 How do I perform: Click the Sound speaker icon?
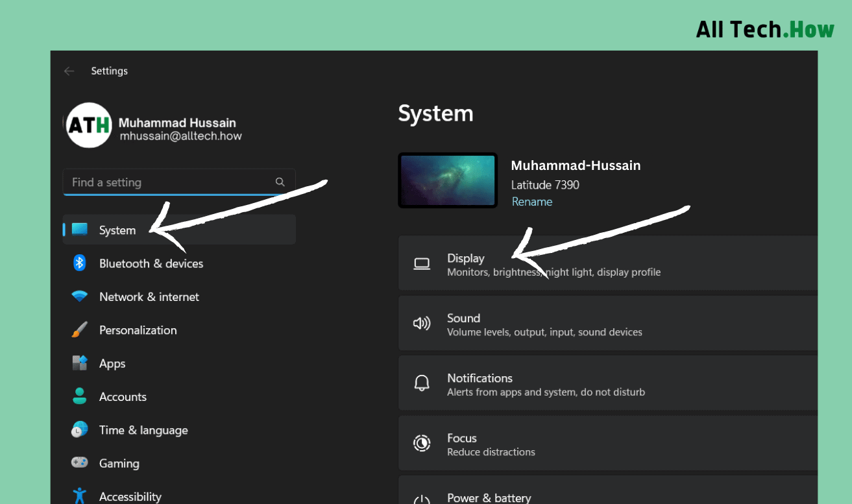(422, 323)
